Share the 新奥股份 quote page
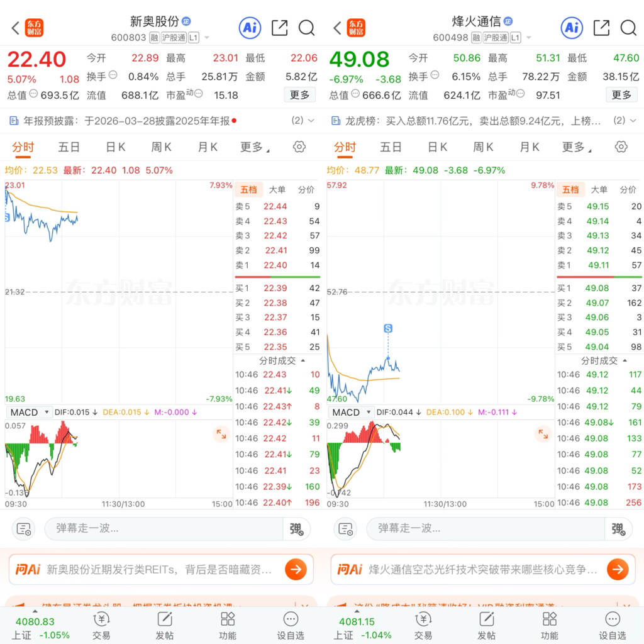644x644 pixels. click(x=280, y=28)
